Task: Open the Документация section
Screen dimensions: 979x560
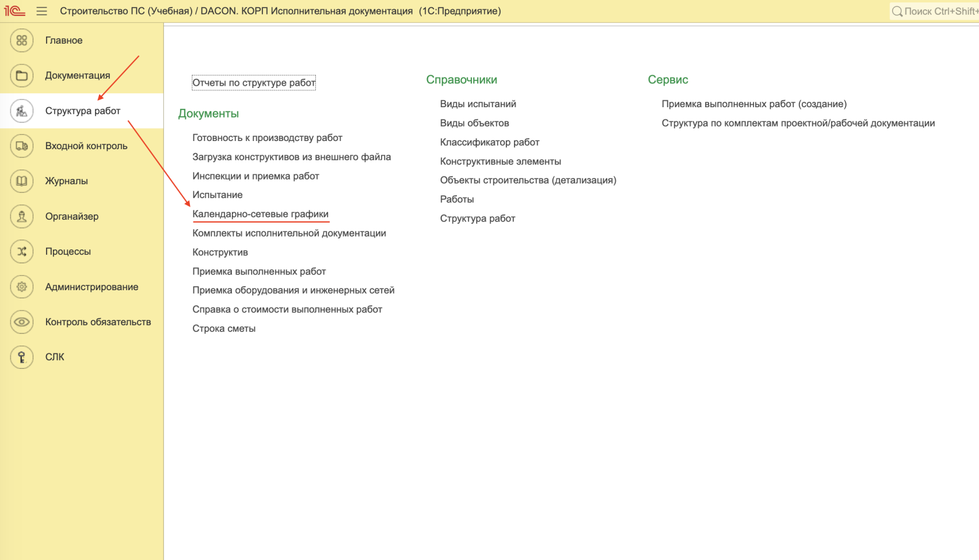Action: 82,75
